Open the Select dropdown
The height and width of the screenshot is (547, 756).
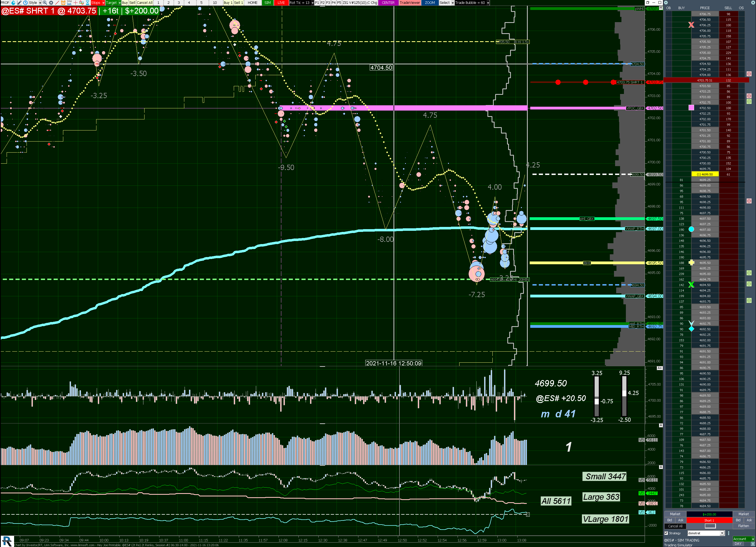coord(446,3)
